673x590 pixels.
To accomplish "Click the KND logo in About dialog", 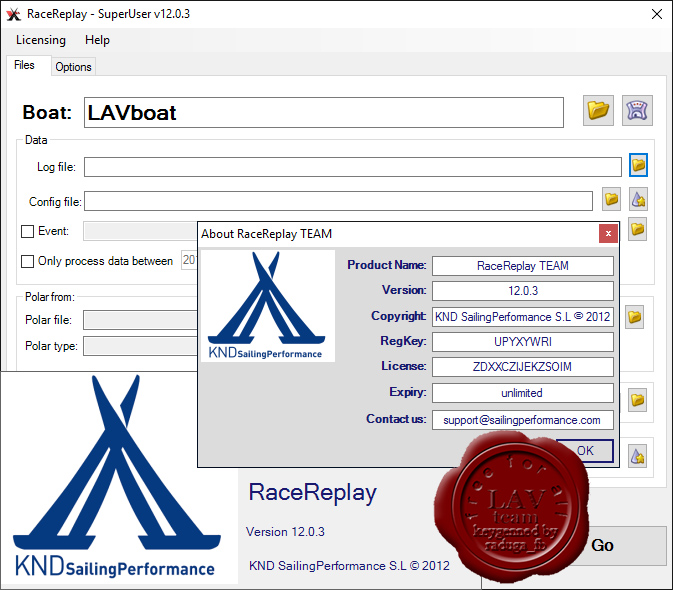I will pyautogui.click(x=268, y=306).
